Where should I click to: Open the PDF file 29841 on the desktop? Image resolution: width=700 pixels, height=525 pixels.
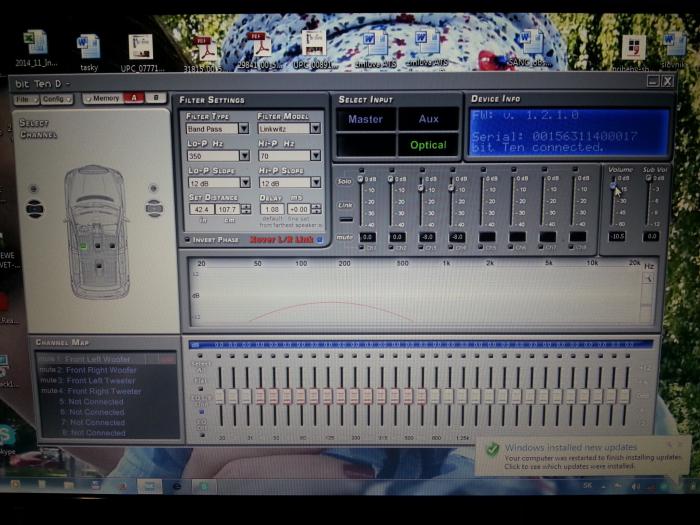click(x=259, y=50)
